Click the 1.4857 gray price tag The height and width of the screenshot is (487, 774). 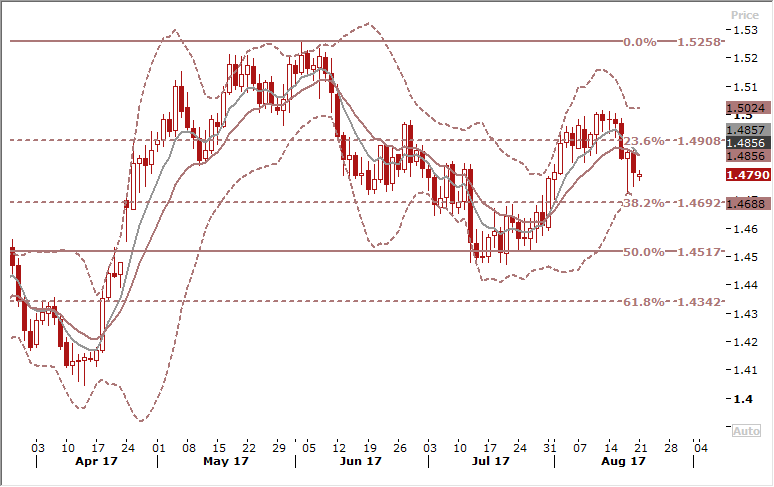coord(748,130)
